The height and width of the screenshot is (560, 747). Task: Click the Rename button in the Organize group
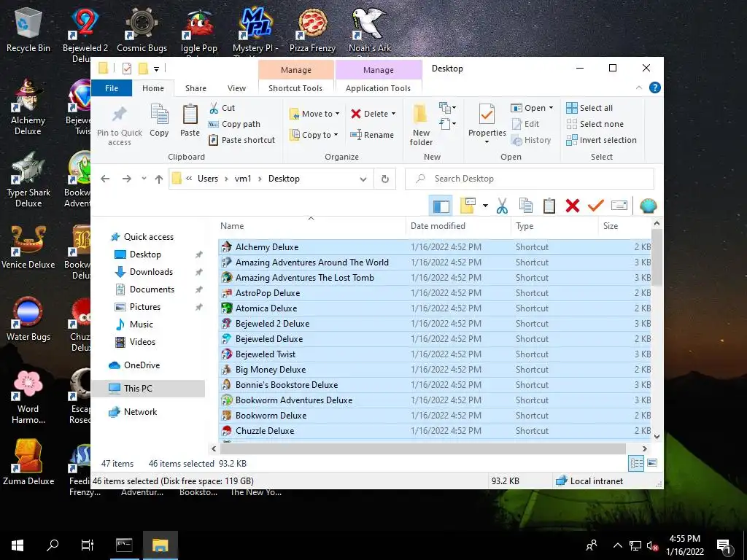coord(372,135)
